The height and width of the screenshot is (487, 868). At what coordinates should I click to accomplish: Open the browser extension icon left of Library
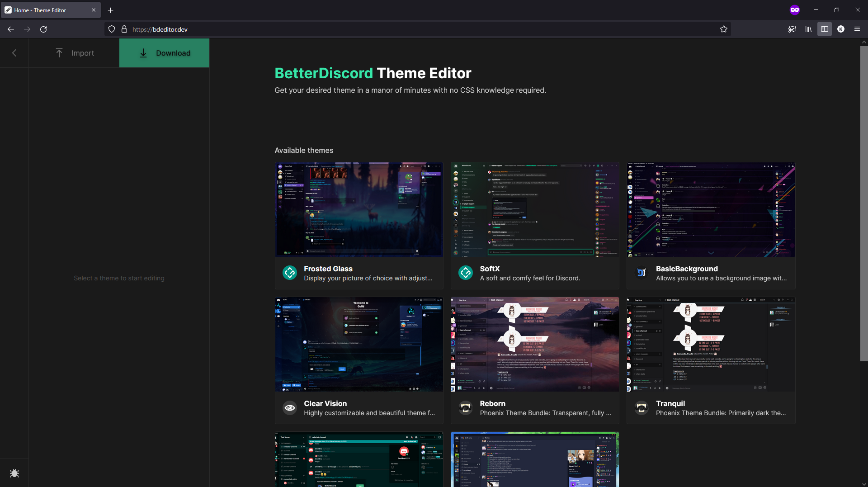(792, 29)
